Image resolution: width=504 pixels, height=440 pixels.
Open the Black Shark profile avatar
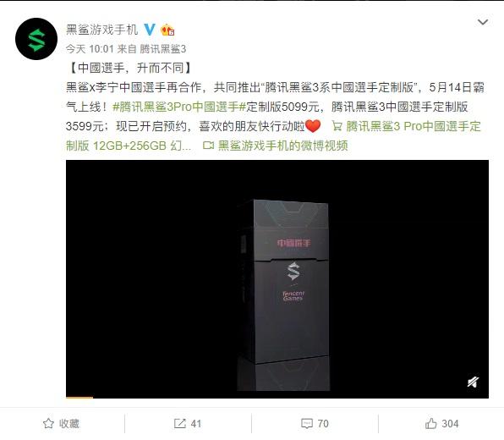[x=36, y=39]
